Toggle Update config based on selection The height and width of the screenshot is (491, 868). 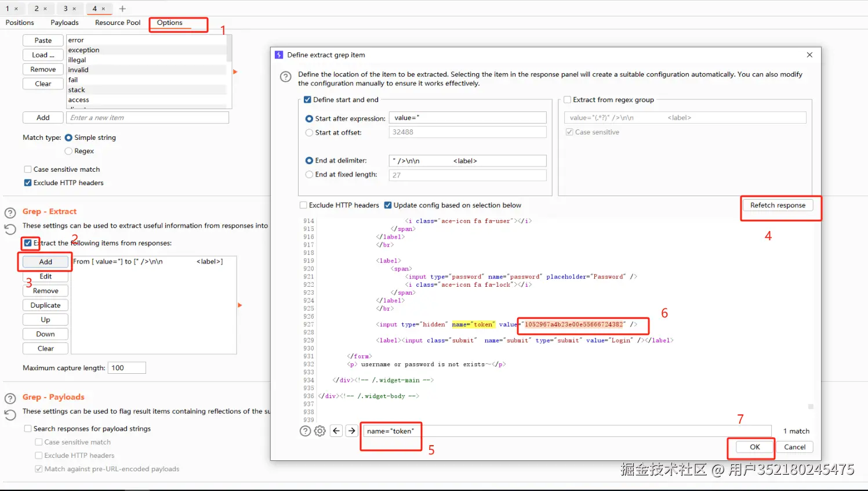click(388, 205)
